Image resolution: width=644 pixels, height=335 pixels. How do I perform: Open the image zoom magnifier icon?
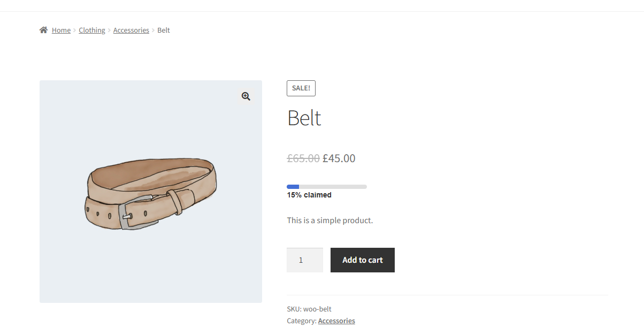click(x=246, y=96)
